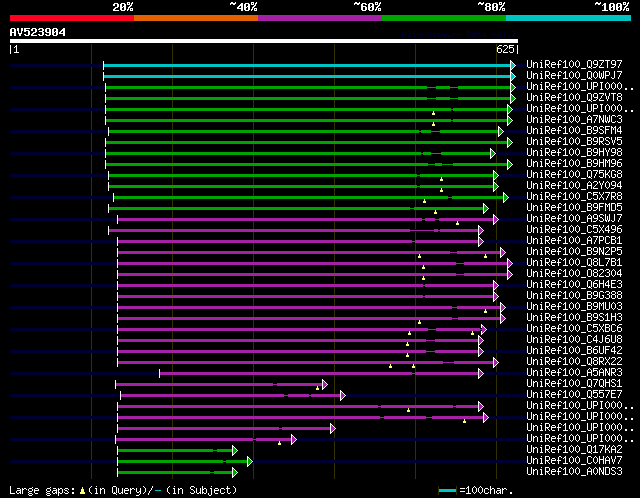
Task: Click the cyan ~100% identity legend segment
Action: point(569,18)
